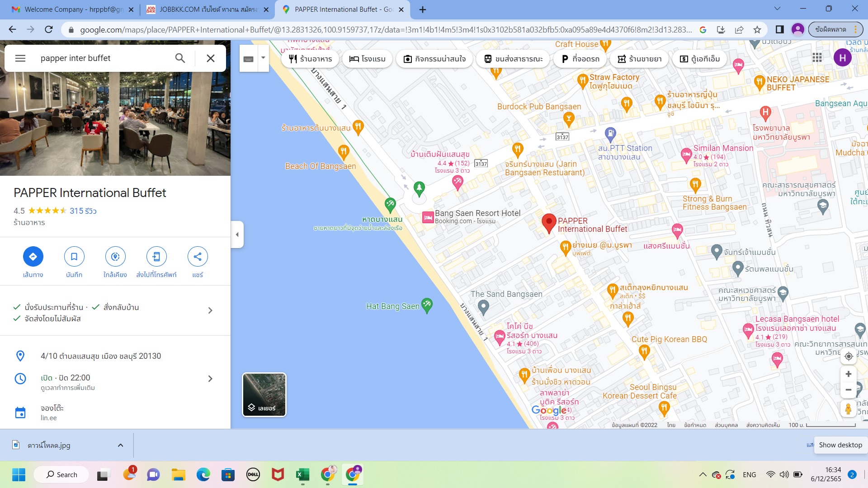Select the Bang Saen Resort Hotel marker
Viewport: 868px width, 488px height.
pyautogui.click(x=428, y=217)
